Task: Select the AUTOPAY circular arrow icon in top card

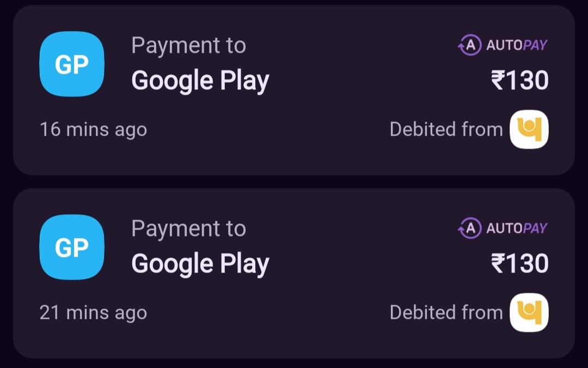Action: pos(469,45)
